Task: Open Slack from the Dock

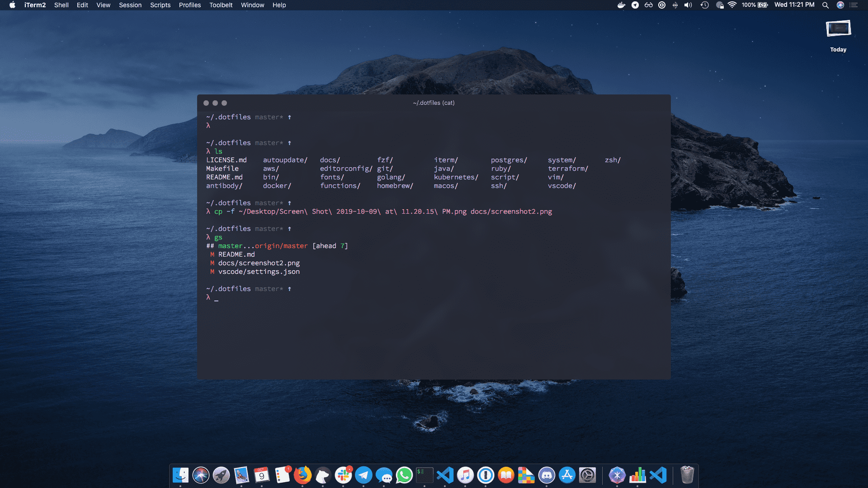Action: 344,475
